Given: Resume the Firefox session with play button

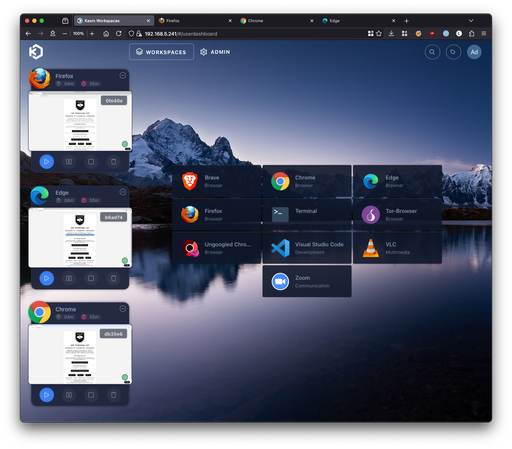Looking at the screenshot, I should coord(47,162).
